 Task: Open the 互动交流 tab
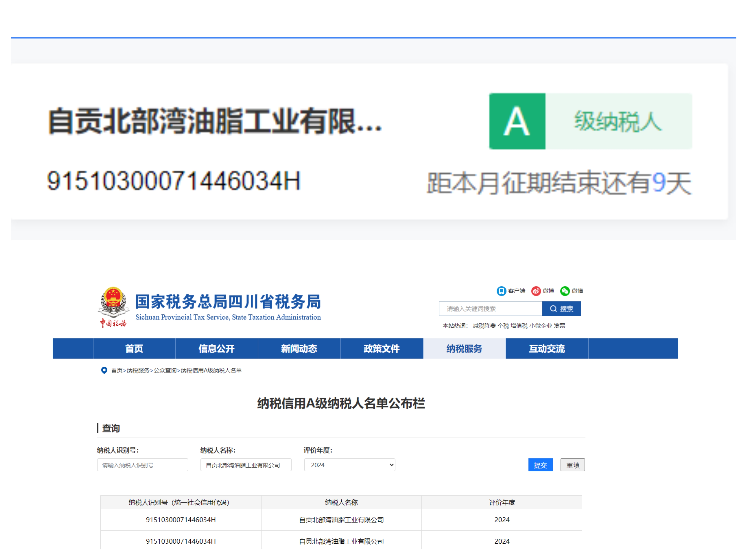[x=547, y=348]
